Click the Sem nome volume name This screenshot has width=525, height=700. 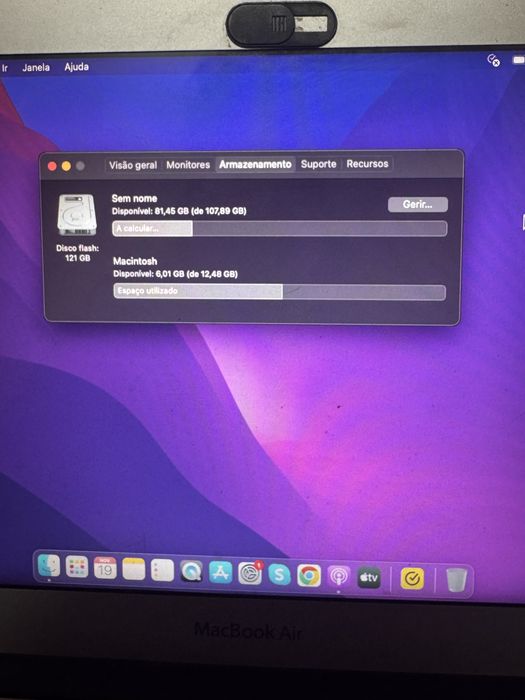coord(134,199)
